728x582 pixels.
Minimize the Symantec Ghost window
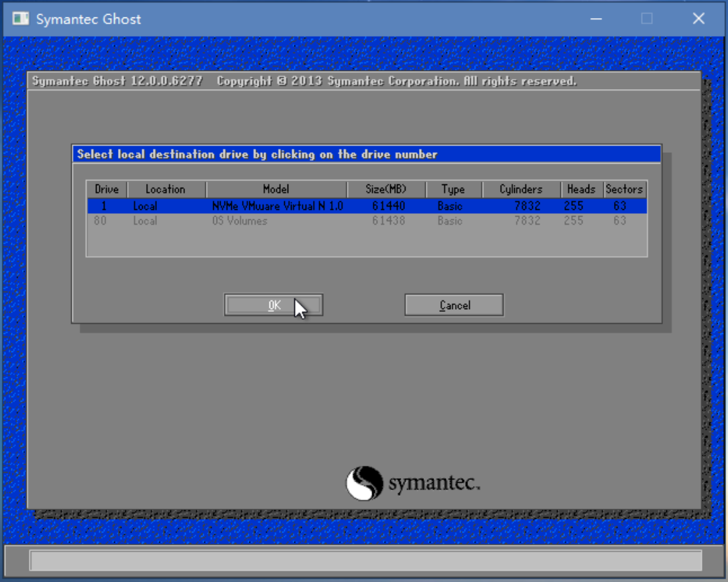click(596, 19)
